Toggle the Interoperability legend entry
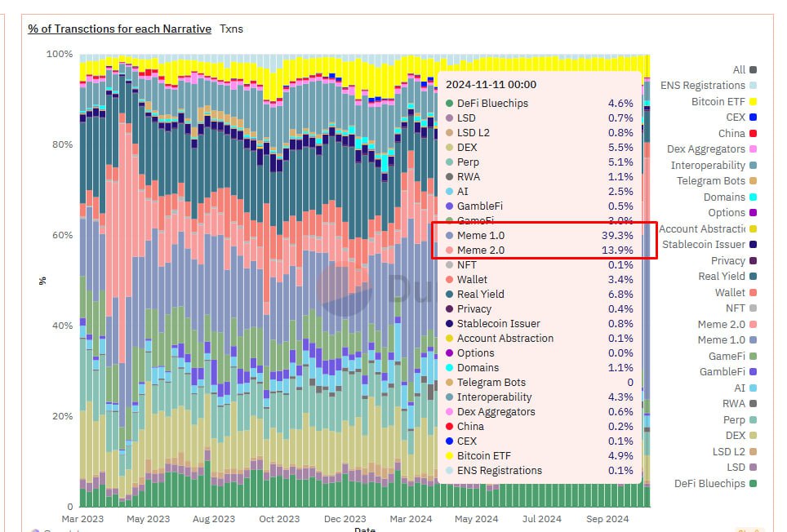The height and width of the screenshot is (532, 787). (708, 166)
